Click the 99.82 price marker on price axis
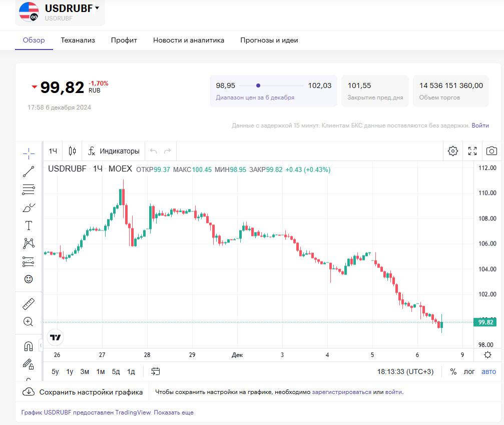504x425 pixels. tap(485, 322)
